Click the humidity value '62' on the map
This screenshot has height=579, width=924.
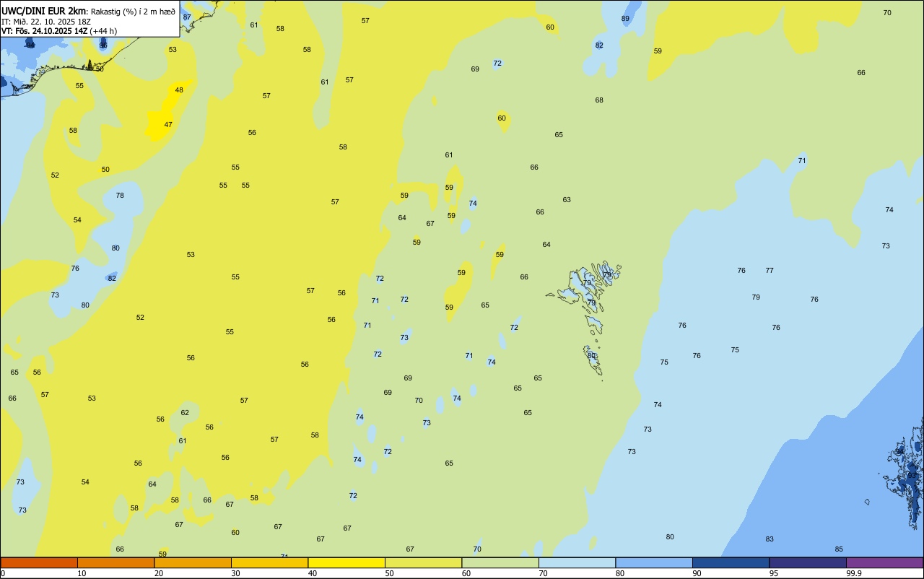pos(185,413)
